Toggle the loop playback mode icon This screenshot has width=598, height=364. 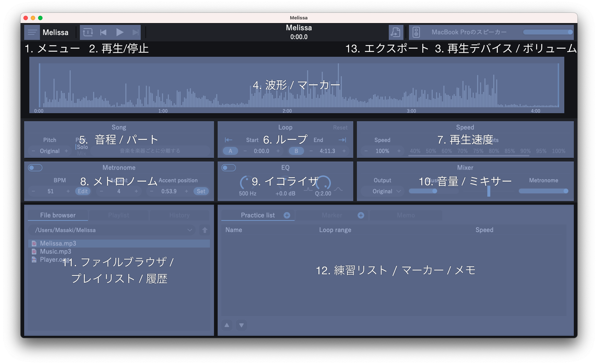click(88, 32)
